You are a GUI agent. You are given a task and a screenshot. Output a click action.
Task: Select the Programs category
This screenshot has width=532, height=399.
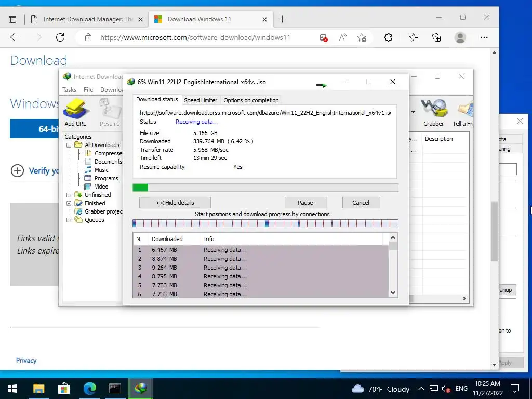tap(106, 179)
